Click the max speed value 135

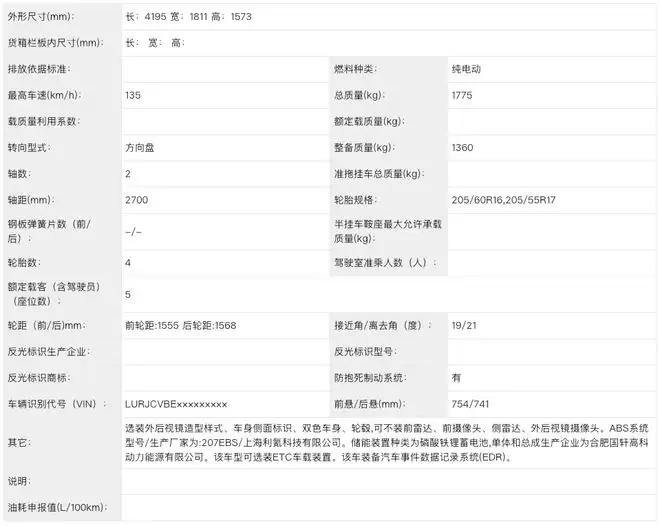(134, 95)
